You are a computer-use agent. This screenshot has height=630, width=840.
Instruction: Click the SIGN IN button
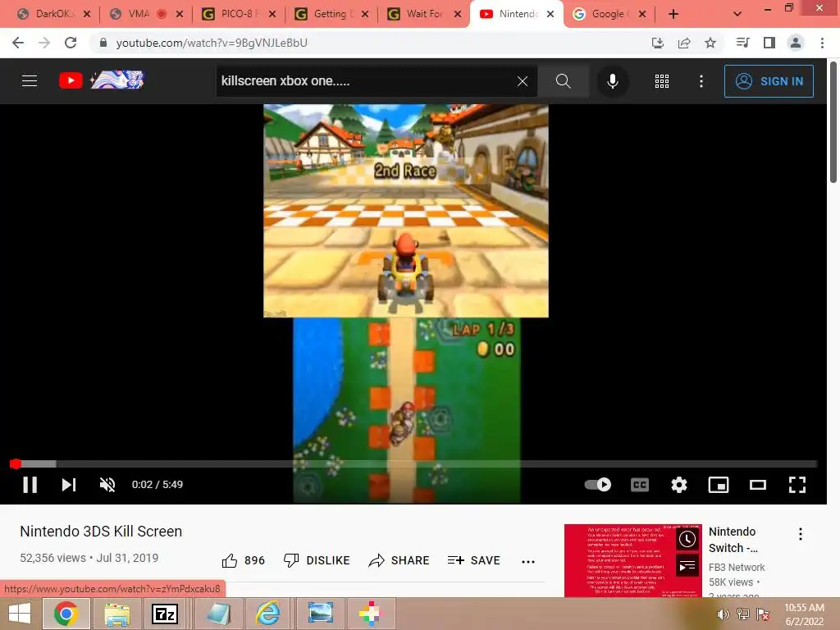coord(769,81)
